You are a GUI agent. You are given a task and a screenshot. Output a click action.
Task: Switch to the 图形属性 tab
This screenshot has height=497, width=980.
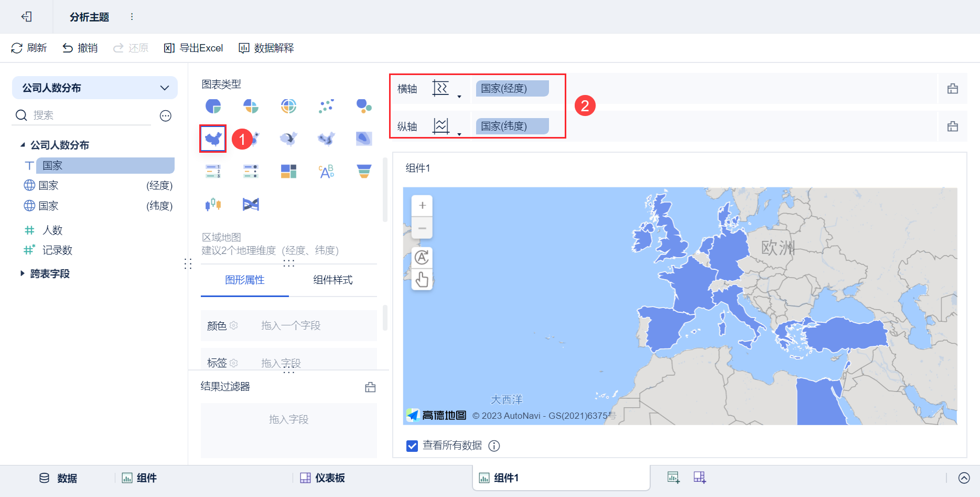pyautogui.click(x=245, y=280)
